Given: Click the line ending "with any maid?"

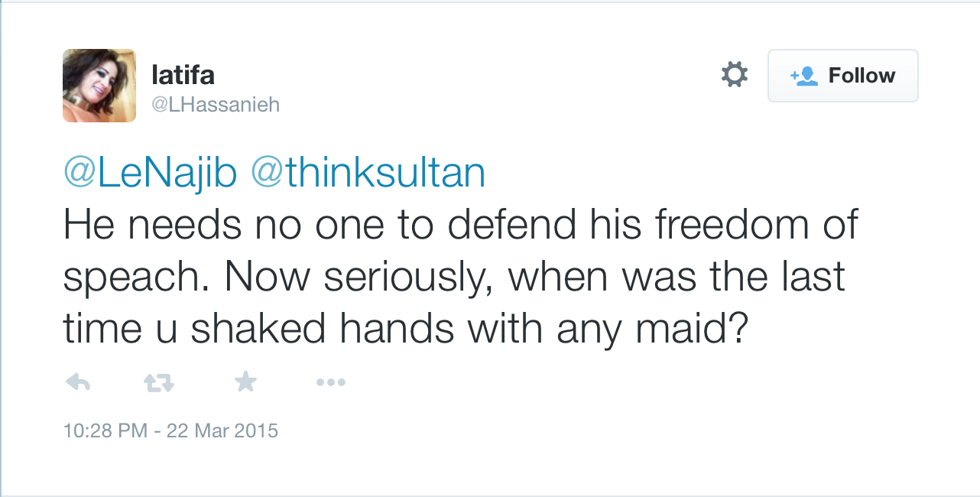Looking at the screenshot, I should click(x=404, y=329).
